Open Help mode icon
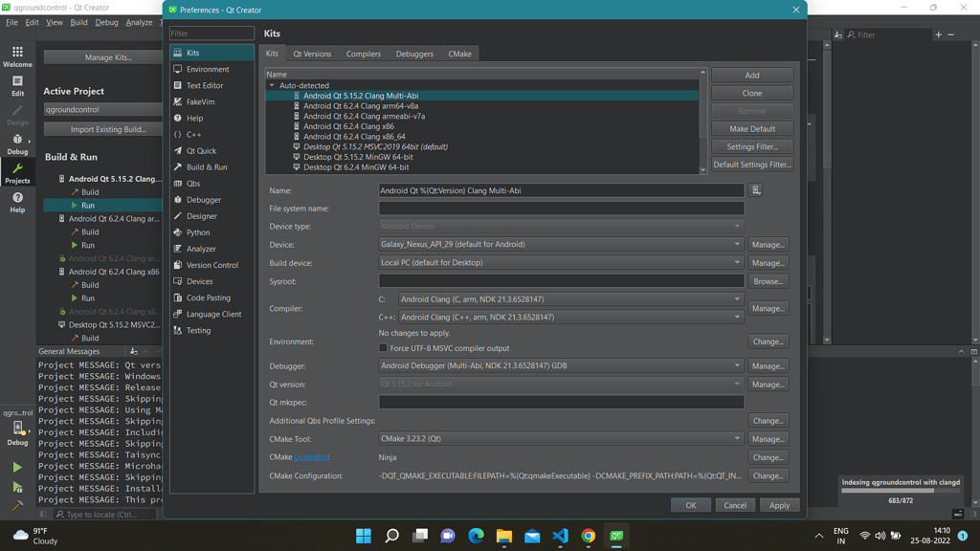This screenshot has width=980, height=551. coord(17,203)
